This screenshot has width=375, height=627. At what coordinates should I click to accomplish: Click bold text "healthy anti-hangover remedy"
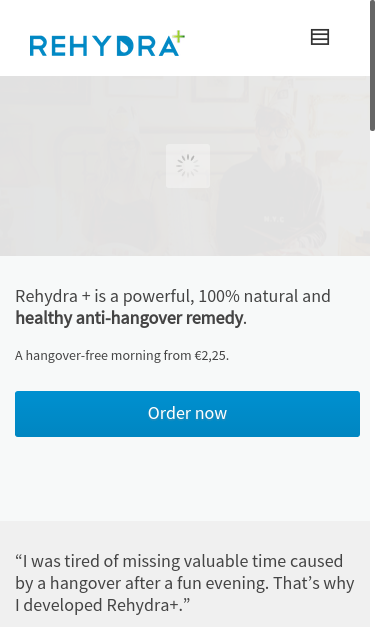click(x=129, y=318)
